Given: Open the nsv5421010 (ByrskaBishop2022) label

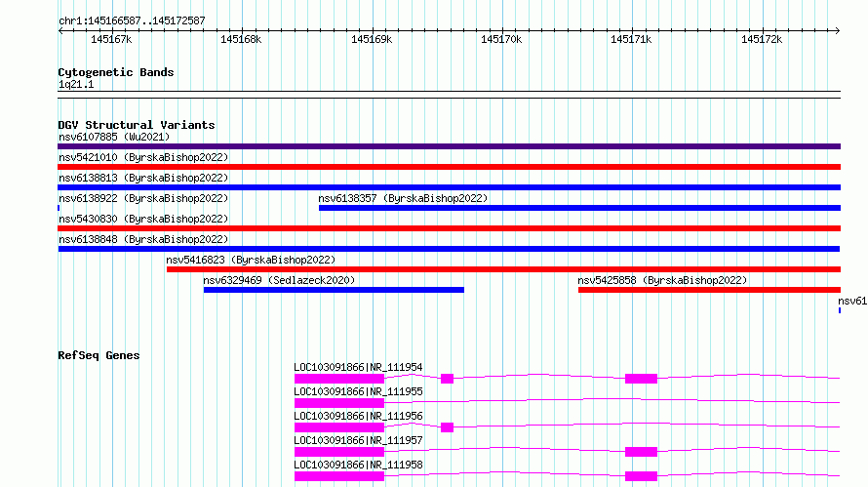Looking at the screenshot, I should click(143, 157).
